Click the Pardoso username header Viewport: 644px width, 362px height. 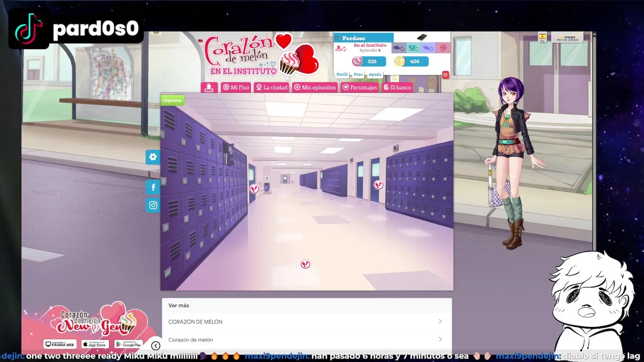pyautogui.click(x=363, y=38)
